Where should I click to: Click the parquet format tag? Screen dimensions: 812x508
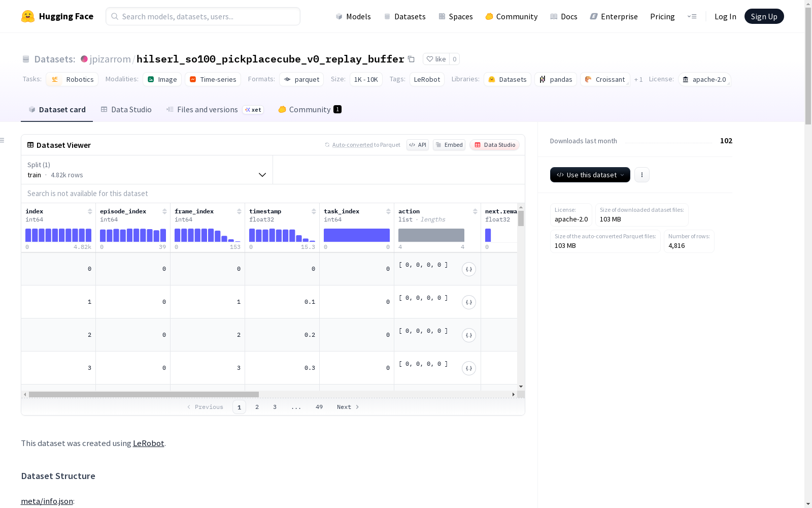tap(301, 79)
